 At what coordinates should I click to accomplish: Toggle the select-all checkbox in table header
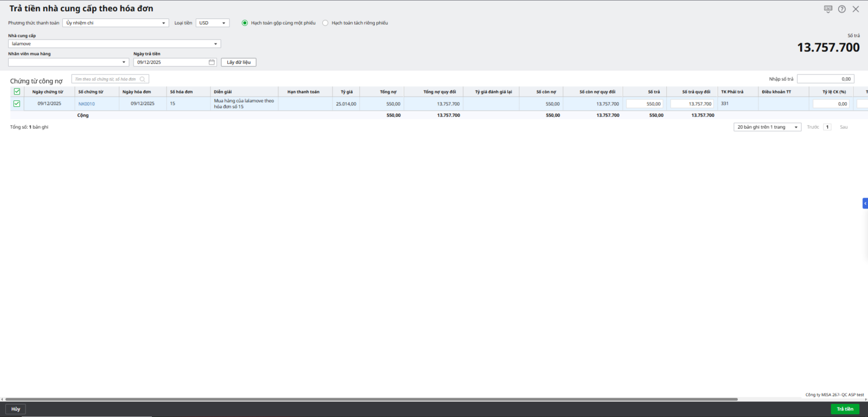pos(17,92)
